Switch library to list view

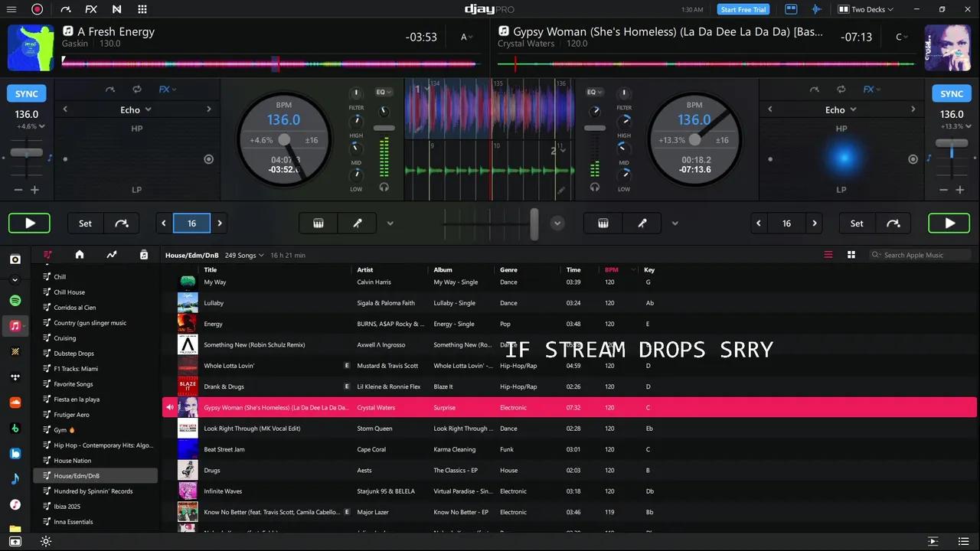[828, 255]
